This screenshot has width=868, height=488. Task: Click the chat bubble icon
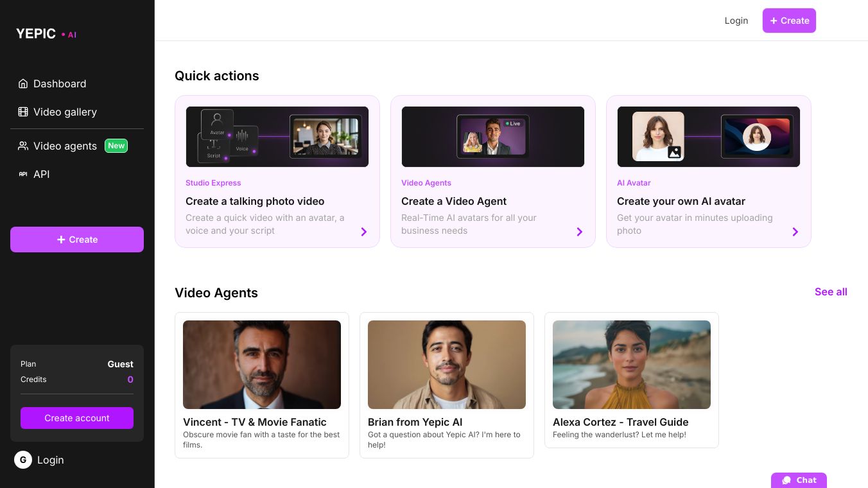[786, 480]
